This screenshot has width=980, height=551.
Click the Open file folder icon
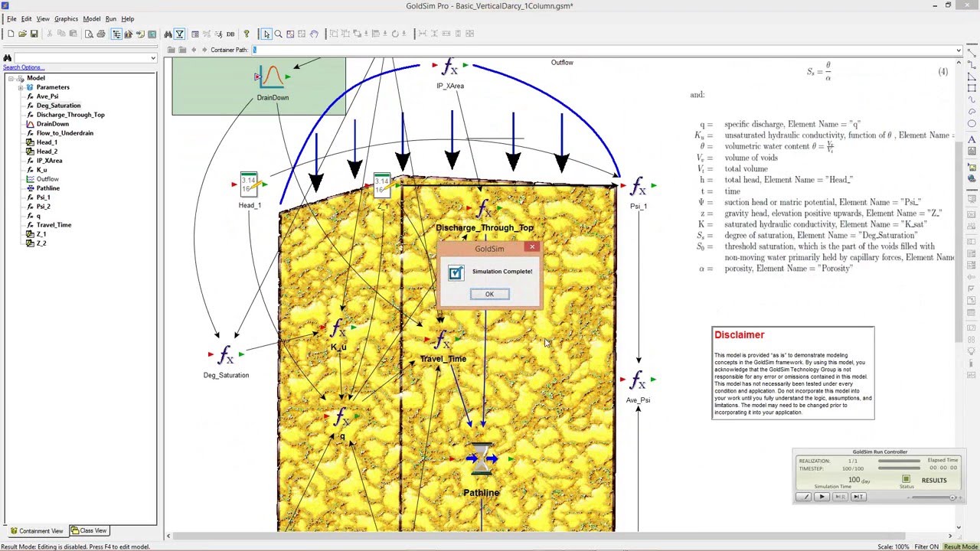point(22,34)
